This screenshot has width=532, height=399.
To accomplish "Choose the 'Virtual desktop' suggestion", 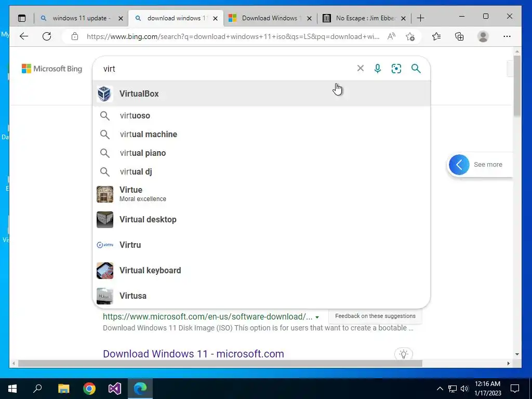I will pyautogui.click(x=261, y=220).
